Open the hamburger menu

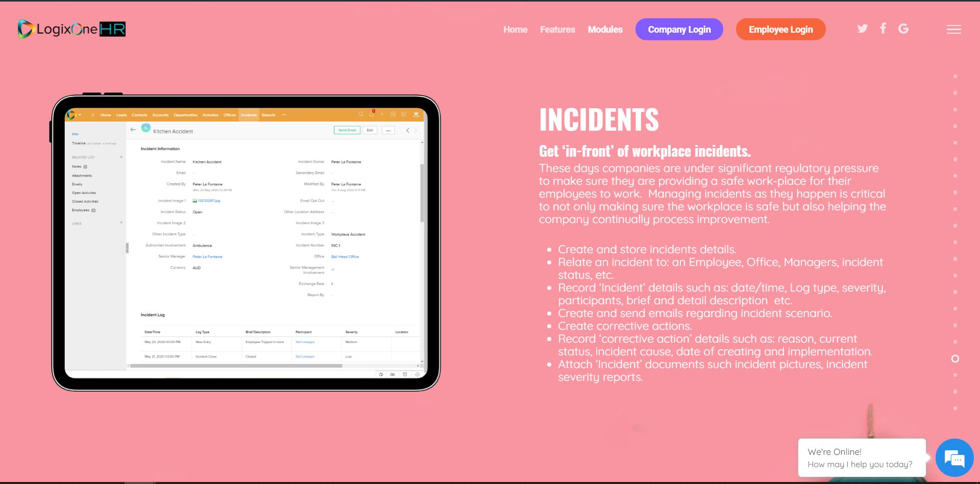click(x=954, y=30)
